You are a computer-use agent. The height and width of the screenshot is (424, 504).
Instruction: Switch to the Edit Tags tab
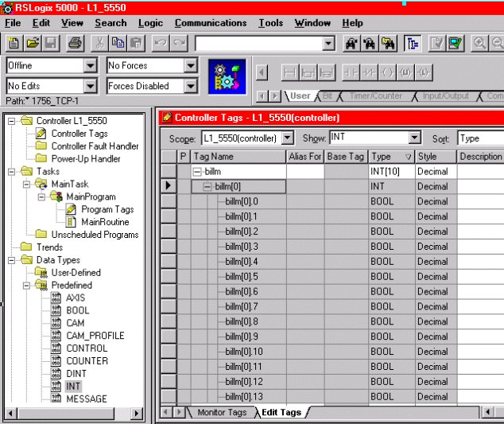[x=281, y=412]
